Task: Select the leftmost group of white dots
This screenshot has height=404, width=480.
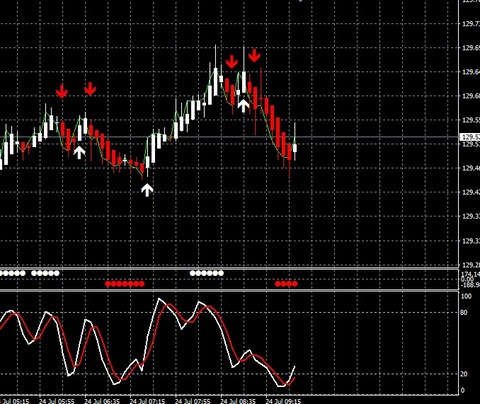Action: click(13, 273)
